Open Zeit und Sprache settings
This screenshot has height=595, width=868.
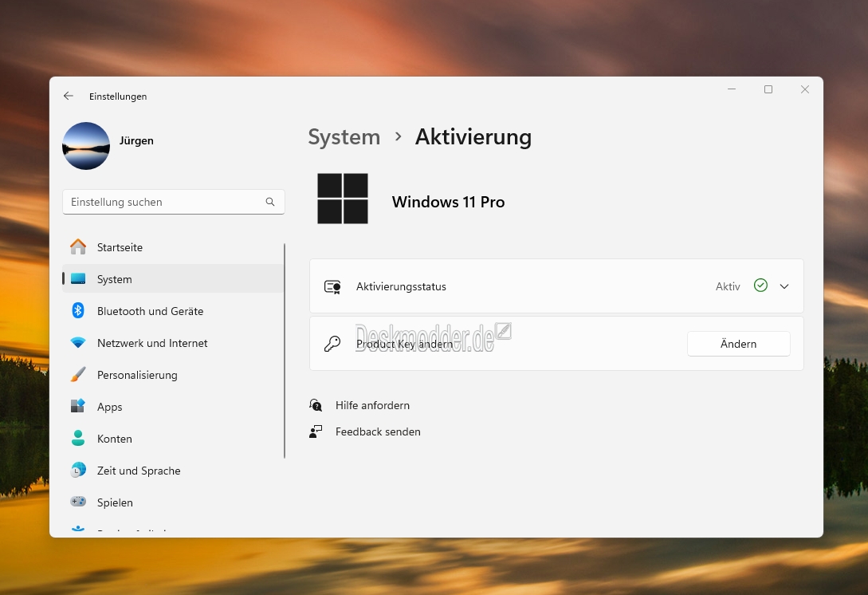(173, 471)
